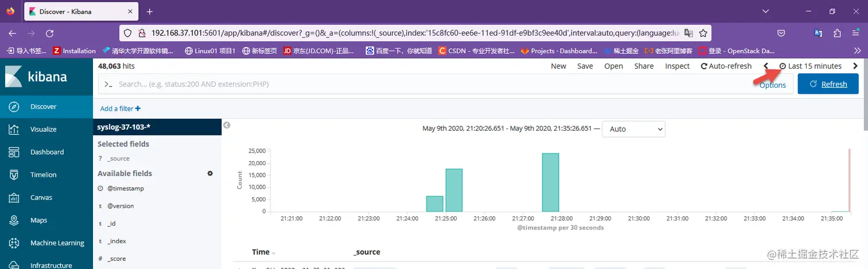Open the Pocket save icon
The width and height of the screenshot is (868, 269).
tap(781, 33)
